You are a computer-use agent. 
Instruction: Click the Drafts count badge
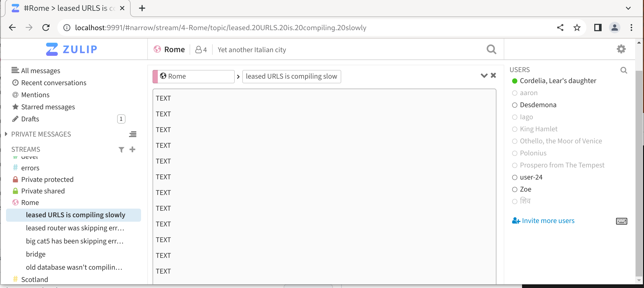tap(121, 119)
